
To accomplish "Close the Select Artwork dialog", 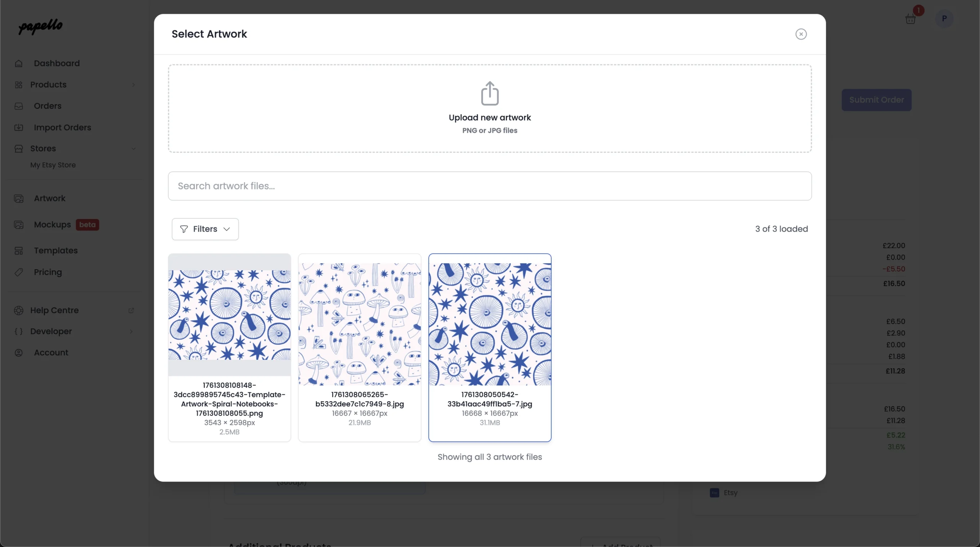I will point(801,34).
